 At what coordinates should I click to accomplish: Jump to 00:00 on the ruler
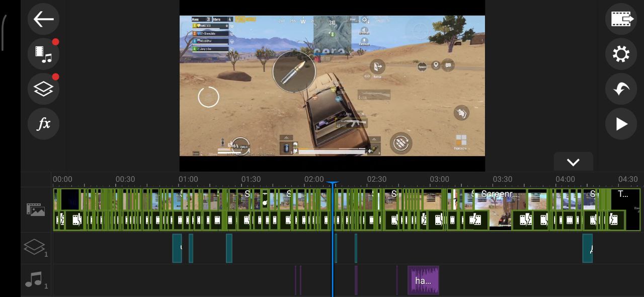(62, 179)
